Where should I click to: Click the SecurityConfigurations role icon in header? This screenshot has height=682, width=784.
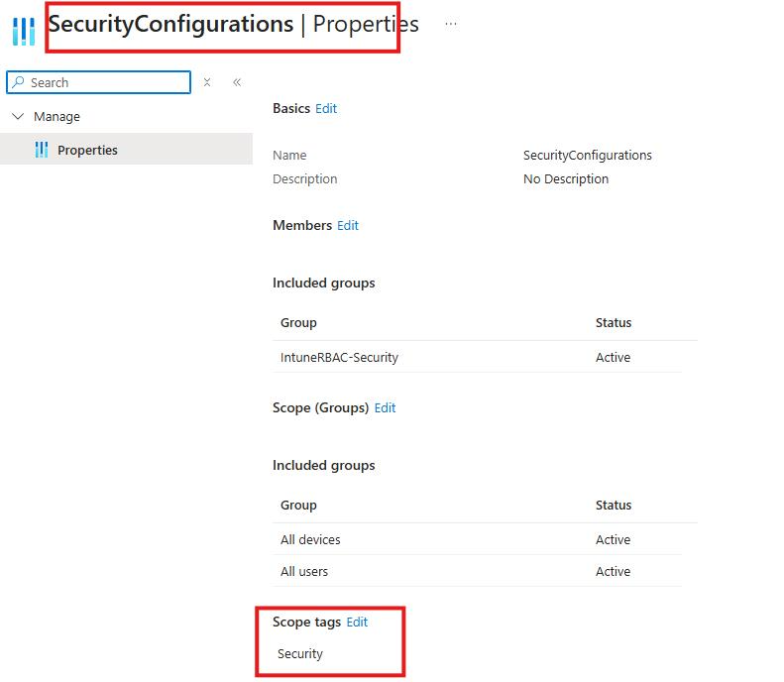pyautogui.click(x=23, y=29)
